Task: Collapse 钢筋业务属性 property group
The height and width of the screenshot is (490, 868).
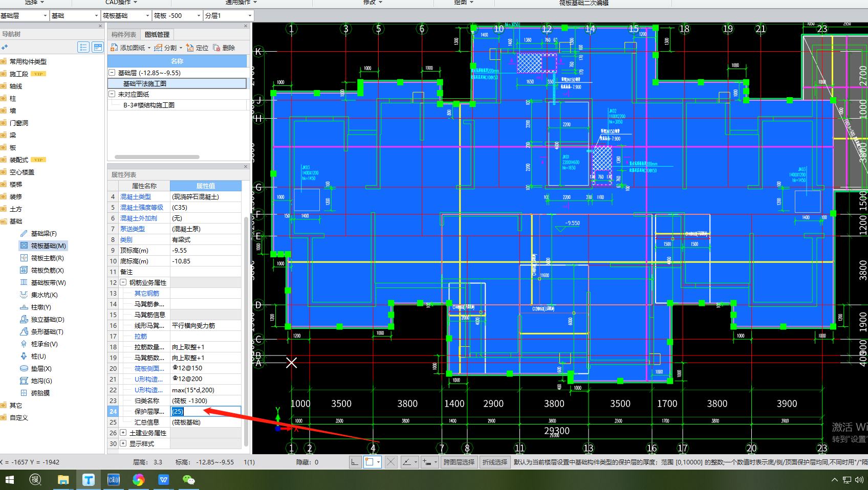Action: click(123, 282)
